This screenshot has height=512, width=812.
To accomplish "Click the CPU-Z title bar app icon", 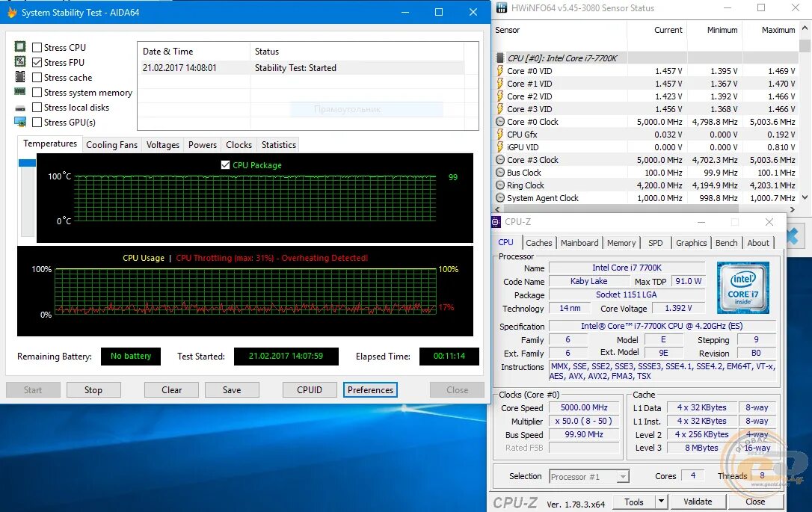I will pyautogui.click(x=496, y=221).
